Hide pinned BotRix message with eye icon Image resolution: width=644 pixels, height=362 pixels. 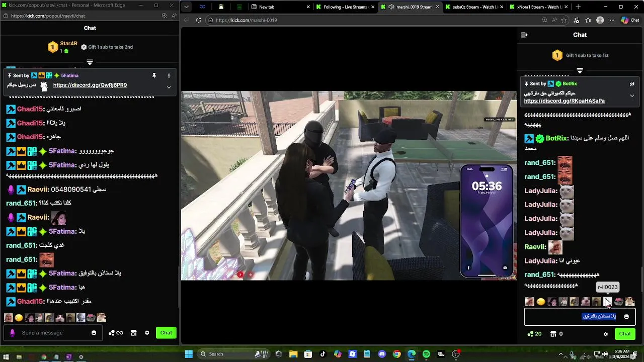632,84
